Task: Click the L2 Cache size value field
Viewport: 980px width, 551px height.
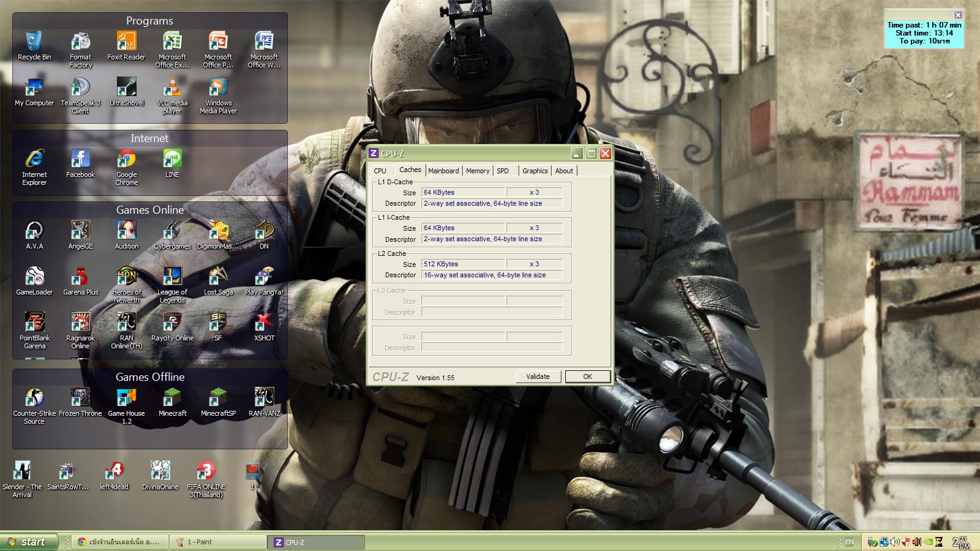Action: click(x=463, y=264)
